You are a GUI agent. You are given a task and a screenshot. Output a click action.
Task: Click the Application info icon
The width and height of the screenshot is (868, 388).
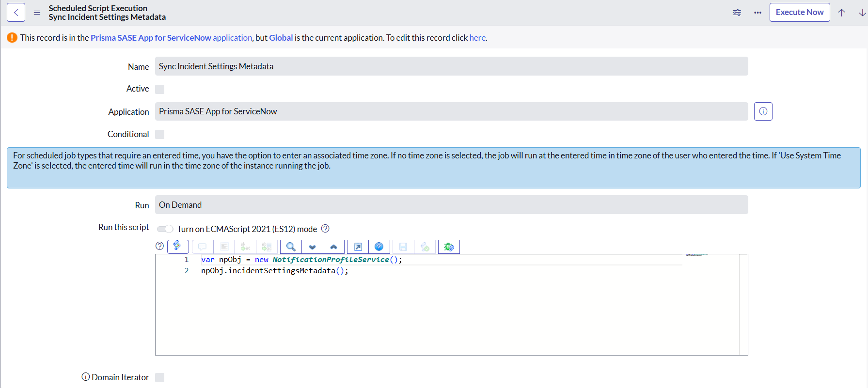coord(763,111)
